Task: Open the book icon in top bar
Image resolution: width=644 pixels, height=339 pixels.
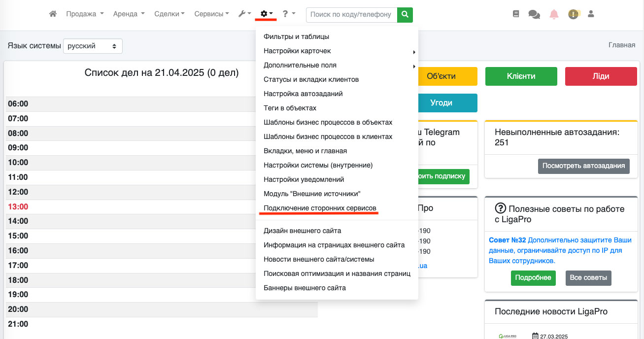Action: 516,14
